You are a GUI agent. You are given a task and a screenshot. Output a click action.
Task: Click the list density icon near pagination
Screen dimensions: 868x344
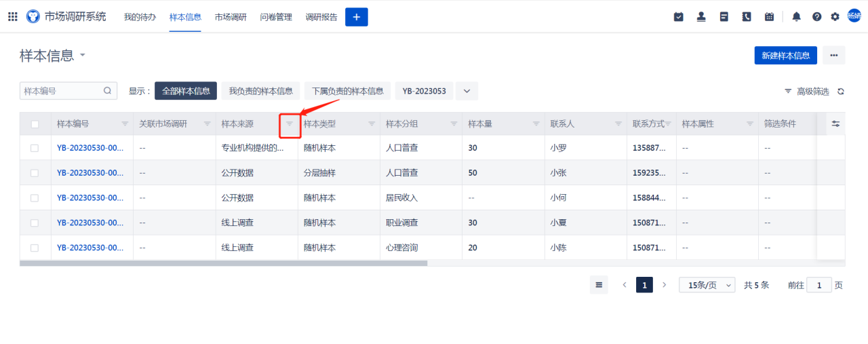[x=599, y=285]
